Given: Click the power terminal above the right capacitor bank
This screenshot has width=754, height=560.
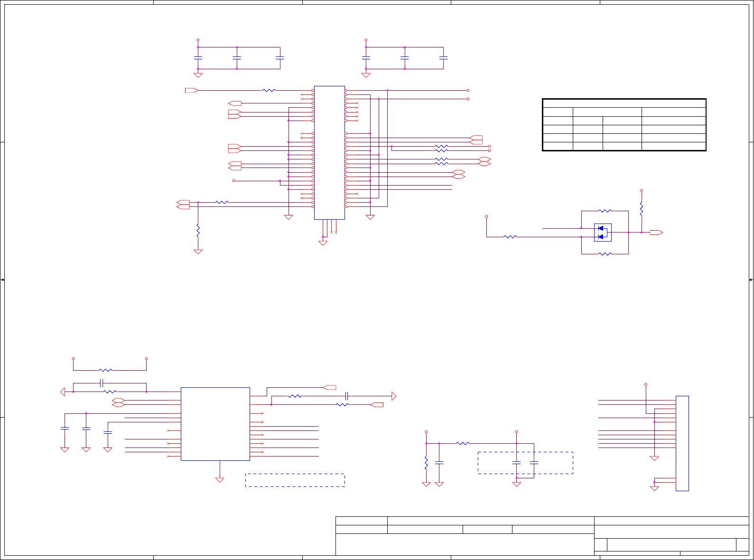Looking at the screenshot, I should pos(366,40).
